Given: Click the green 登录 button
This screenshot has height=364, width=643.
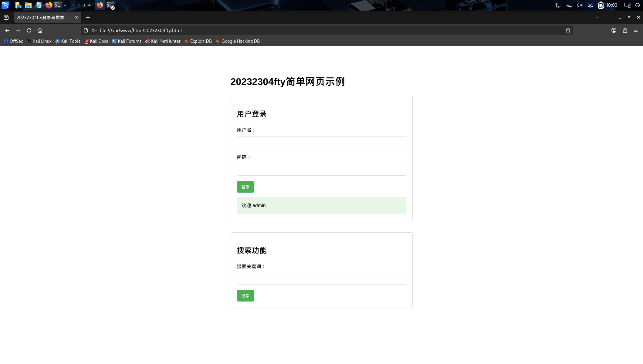Looking at the screenshot, I should [245, 187].
